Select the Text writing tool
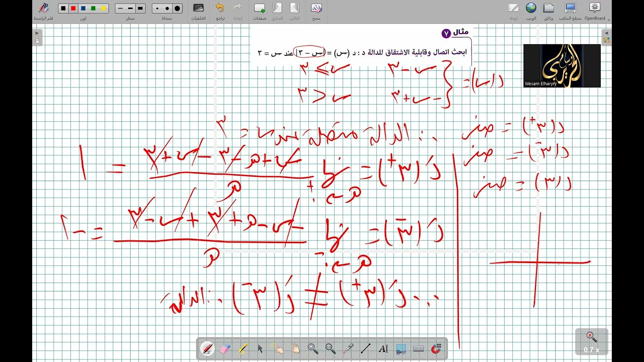This screenshot has width=644, height=362. pyautogui.click(x=383, y=348)
